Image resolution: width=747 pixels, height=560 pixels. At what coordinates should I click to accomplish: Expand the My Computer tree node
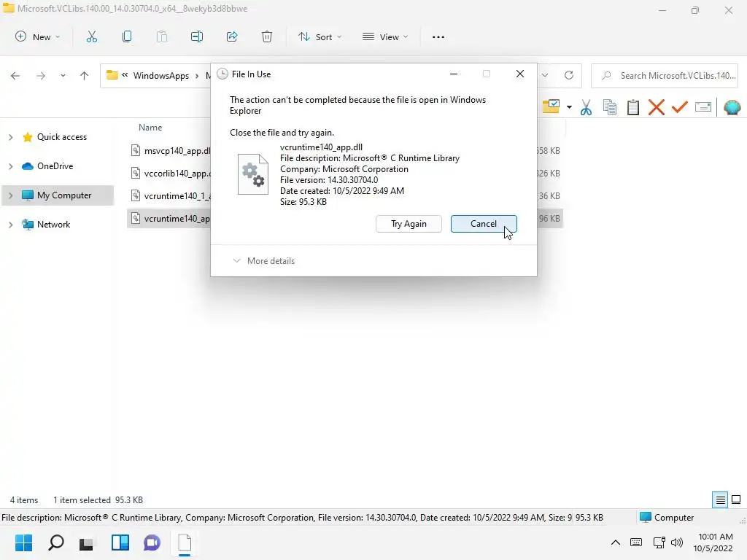(x=10, y=195)
